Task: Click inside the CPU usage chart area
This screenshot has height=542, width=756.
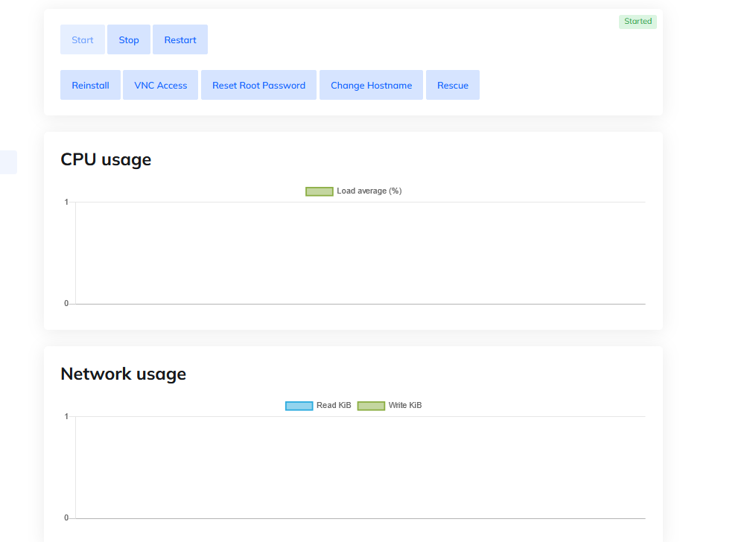Action: (x=360, y=253)
